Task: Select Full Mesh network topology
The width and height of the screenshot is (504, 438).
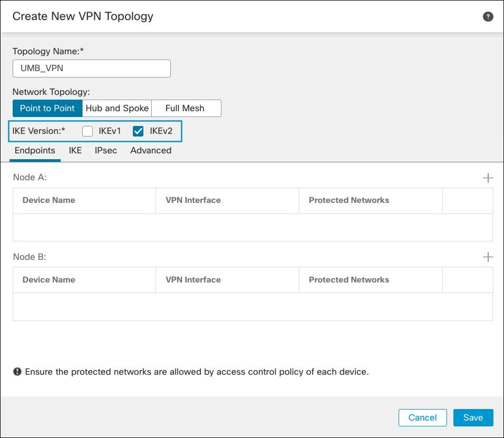Action: click(186, 108)
